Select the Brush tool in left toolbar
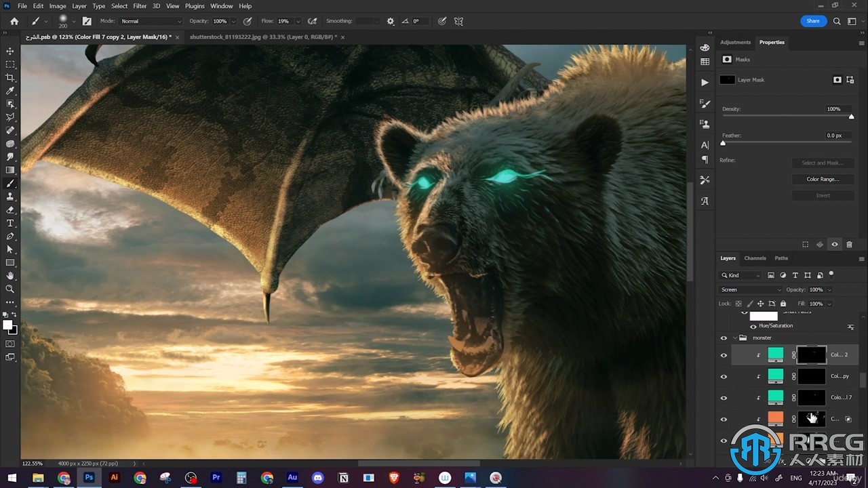The height and width of the screenshot is (488, 868). click(10, 183)
